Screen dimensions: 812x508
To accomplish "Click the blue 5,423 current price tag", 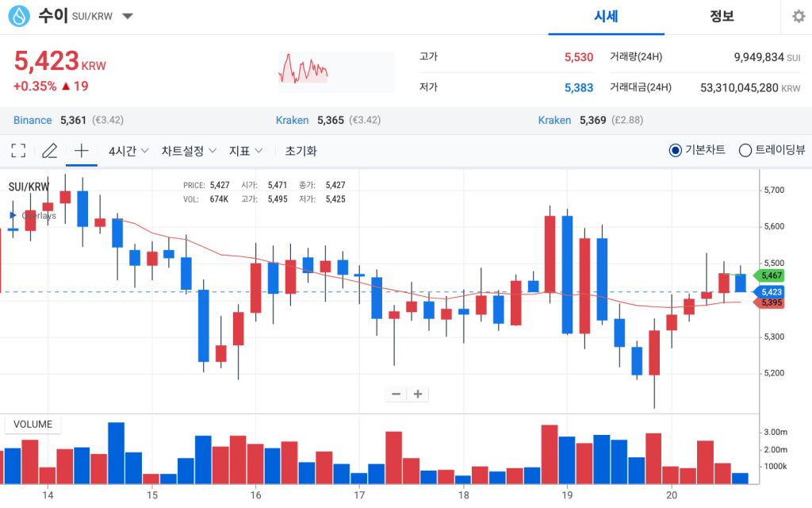I will coord(770,292).
